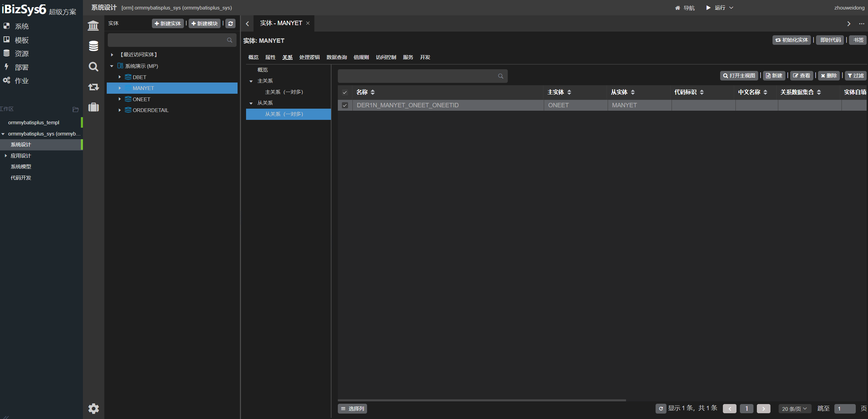Open the magnifier search icon in the vertical toolbar
The width and height of the screenshot is (868, 419).
click(93, 67)
